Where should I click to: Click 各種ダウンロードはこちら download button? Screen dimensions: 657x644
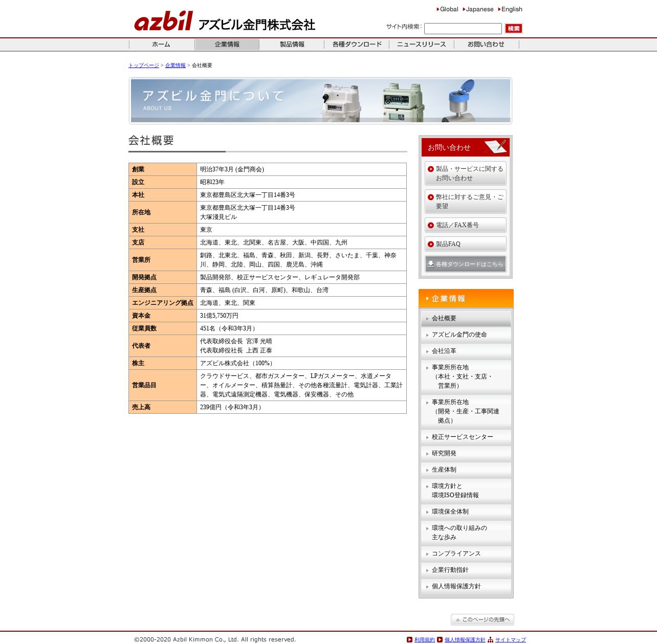(x=466, y=264)
